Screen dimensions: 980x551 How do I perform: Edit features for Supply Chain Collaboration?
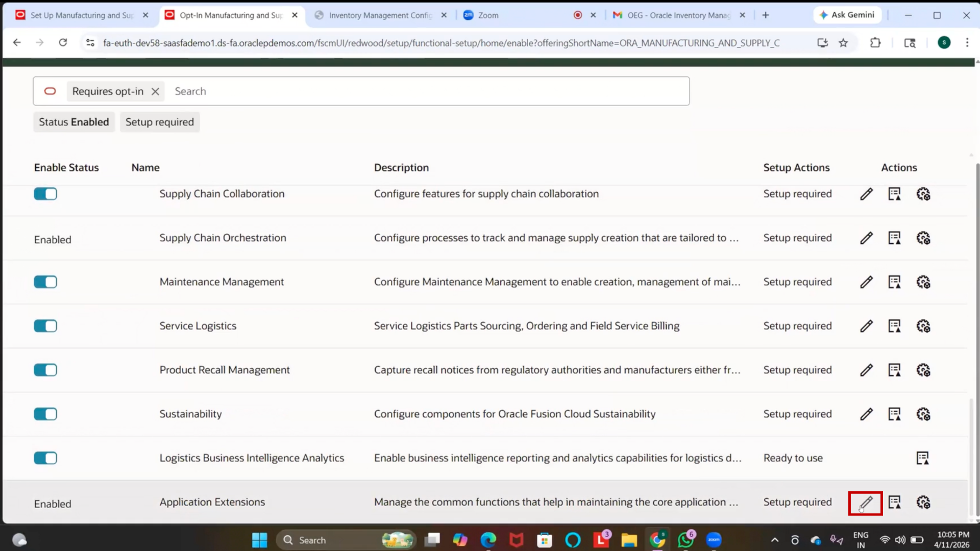866,194
